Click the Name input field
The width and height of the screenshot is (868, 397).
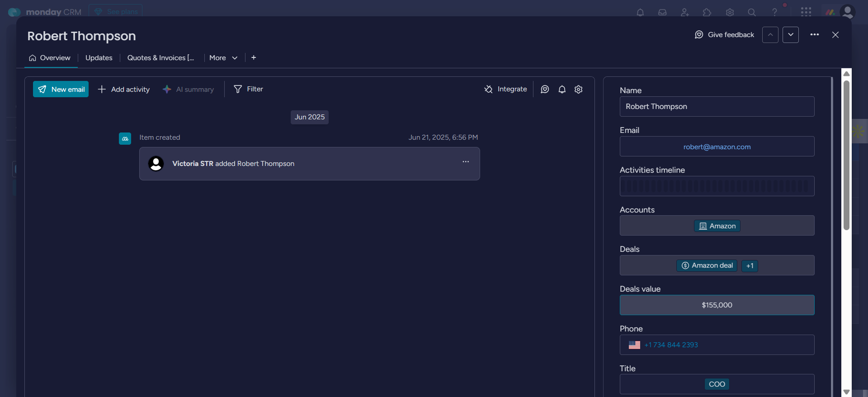(717, 107)
